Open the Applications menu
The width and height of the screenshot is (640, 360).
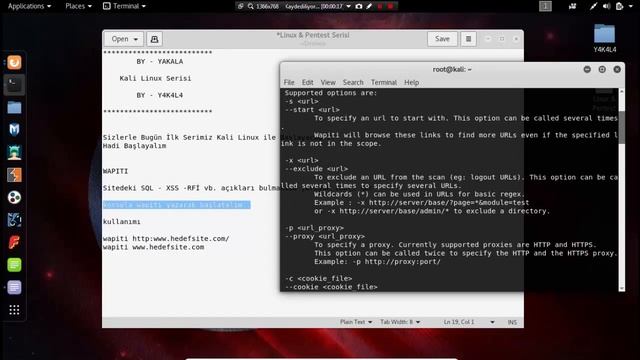[x=29, y=6]
